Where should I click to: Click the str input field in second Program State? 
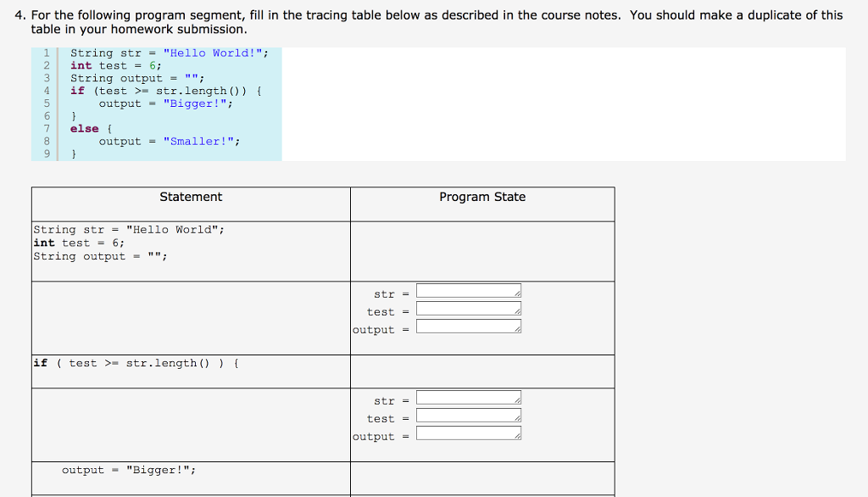[x=467, y=396]
